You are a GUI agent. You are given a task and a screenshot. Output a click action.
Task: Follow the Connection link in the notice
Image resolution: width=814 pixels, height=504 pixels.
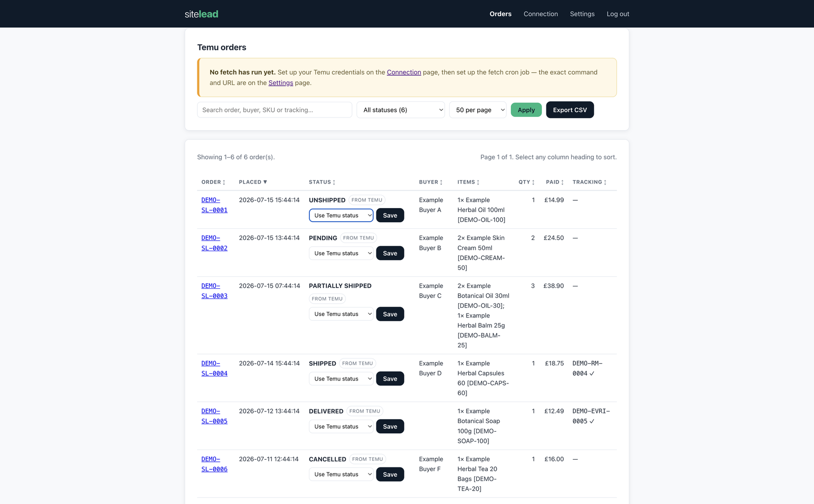(x=404, y=72)
